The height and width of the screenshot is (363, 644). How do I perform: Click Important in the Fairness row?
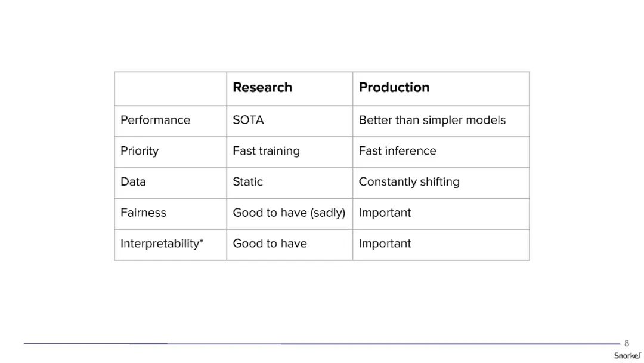pos(385,213)
